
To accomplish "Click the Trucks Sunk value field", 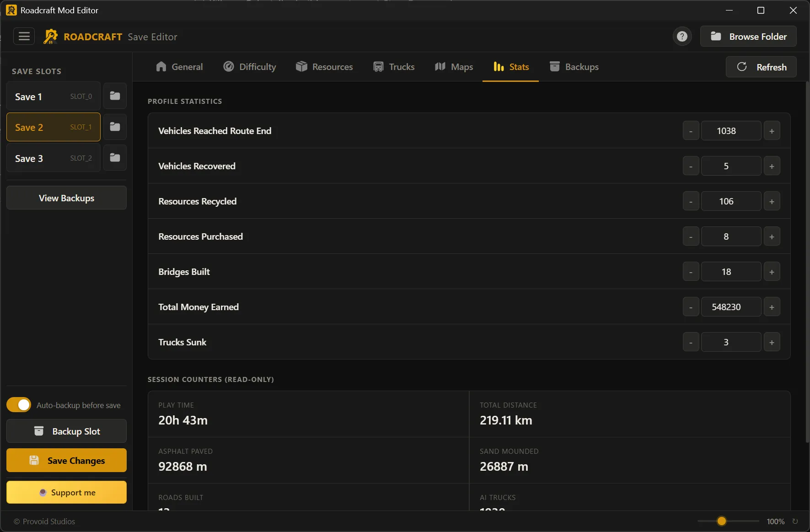I will [731, 342].
